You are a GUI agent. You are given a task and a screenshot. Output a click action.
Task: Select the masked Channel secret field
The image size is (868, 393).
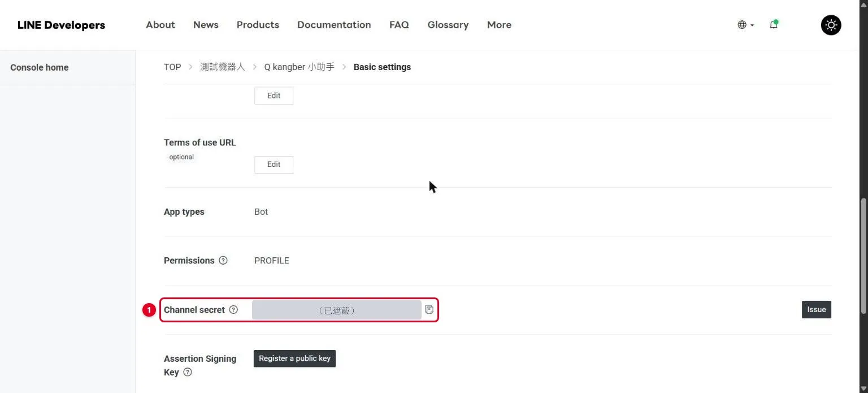pos(337,310)
